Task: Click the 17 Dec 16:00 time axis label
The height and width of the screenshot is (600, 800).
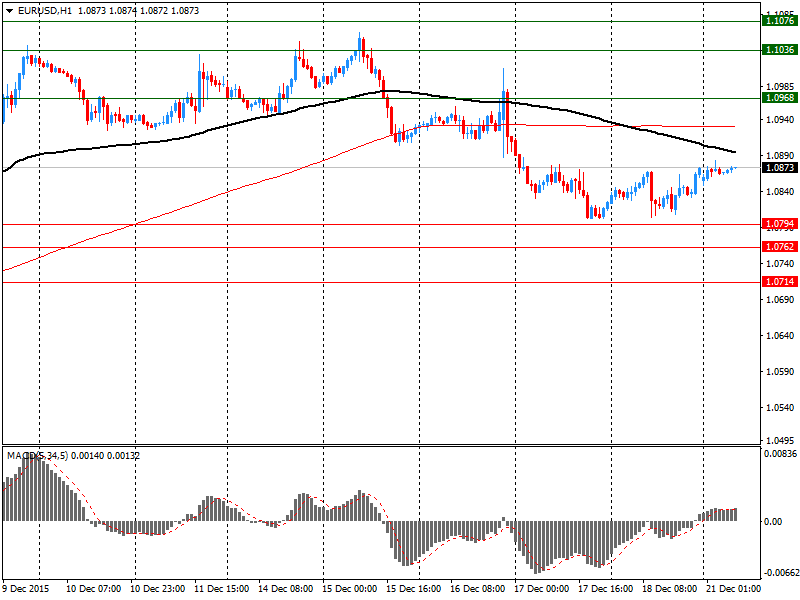Action: click(606, 588)
